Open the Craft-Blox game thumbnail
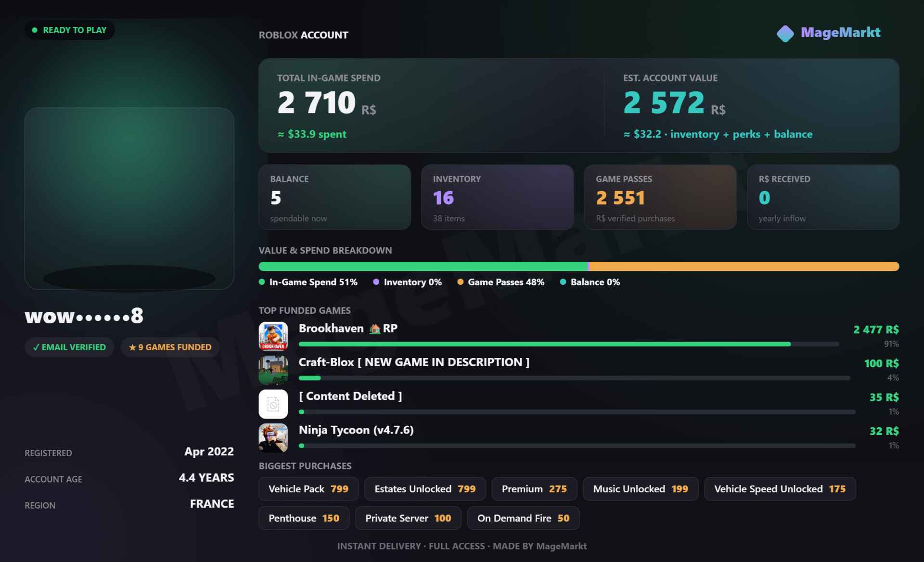Image resolution: width=924 pixels, height=562 pixels. tap(273, 370)
